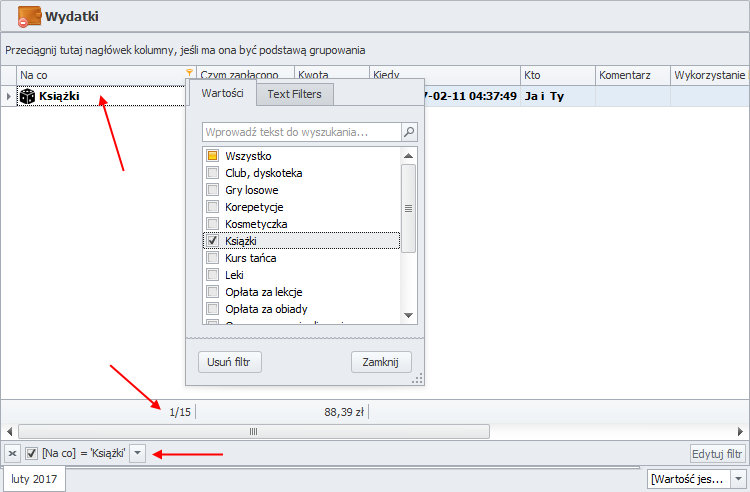Check the Wszystko checkbox
The height and width of the screenshot is (492, 750).
click(212, 156)
